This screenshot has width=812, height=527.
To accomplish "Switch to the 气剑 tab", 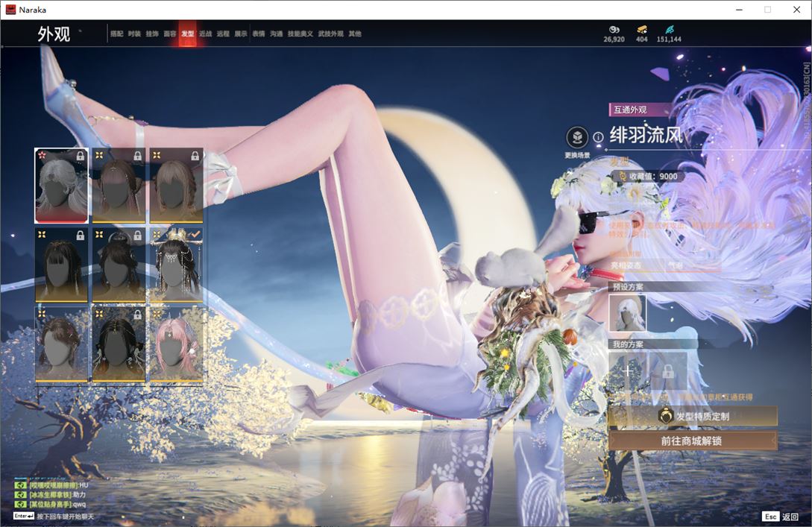I will (x=692, y=265).
